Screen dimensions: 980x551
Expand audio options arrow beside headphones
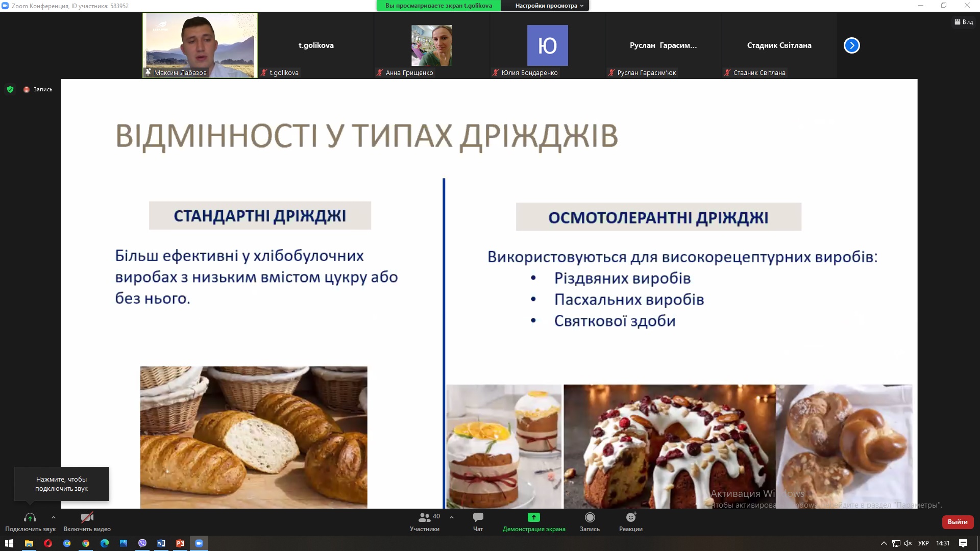54,517
